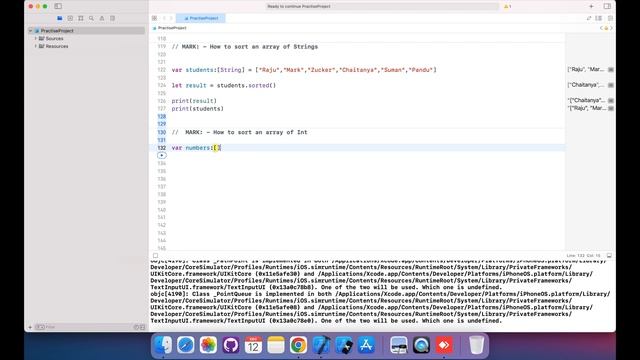Go to next issue chevron
This screenshot has height=360, width=640.
pos(611,28)
